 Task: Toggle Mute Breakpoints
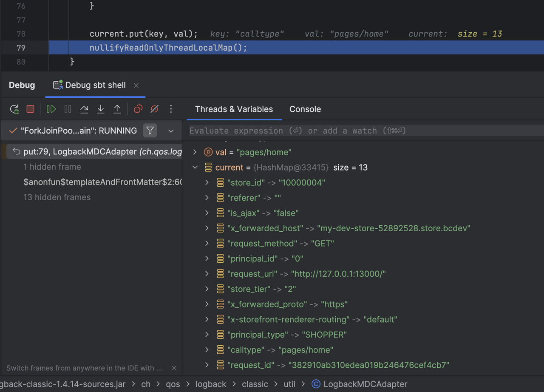(154, 109)
